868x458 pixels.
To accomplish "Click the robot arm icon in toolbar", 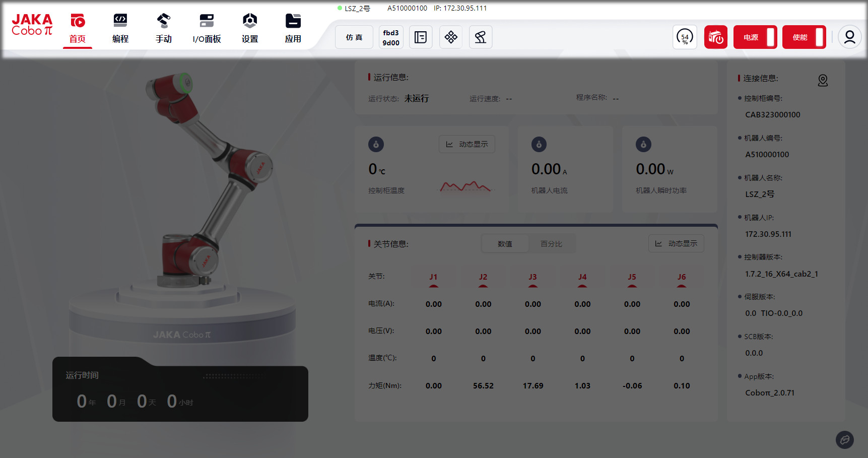I will pos(481,37).
